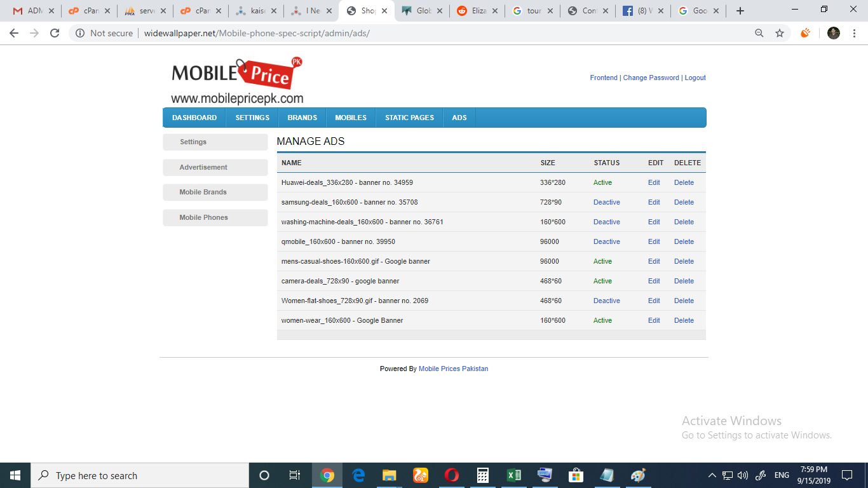The width and height of the screenshot is (868, 488).
Task: Log out using the Logout link
Action: (695, 78)
